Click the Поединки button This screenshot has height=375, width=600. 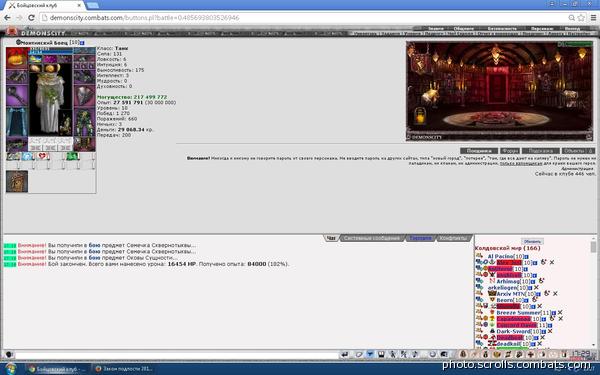coord(479,151)
